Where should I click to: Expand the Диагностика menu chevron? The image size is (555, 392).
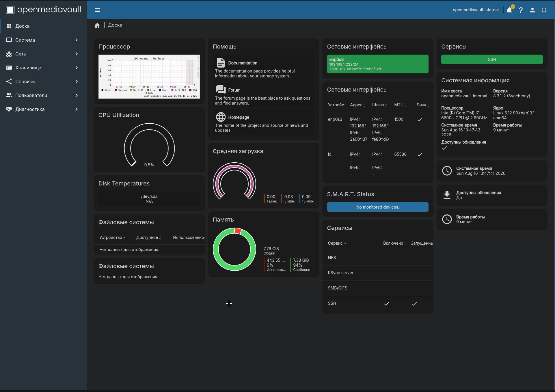click(x=77, y=109)
